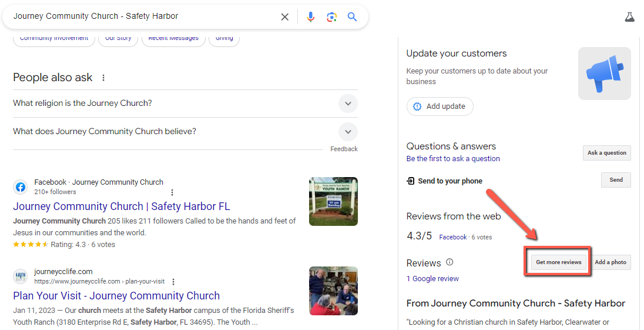Image resolution: width=644 pixels, height=330 pixels.
Task: Select the Community Involvement chip
Action: [x=54, y=39]
